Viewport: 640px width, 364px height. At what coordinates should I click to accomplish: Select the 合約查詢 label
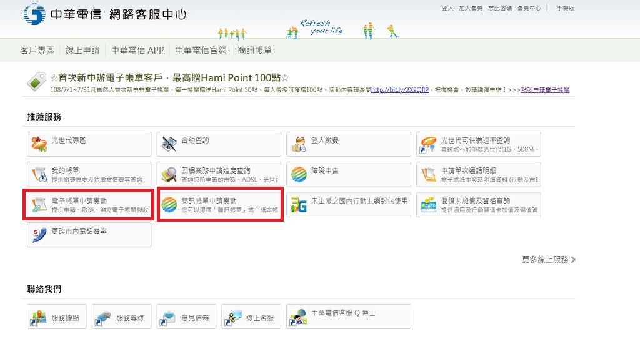pyautogui.click(x=195, y=140)
